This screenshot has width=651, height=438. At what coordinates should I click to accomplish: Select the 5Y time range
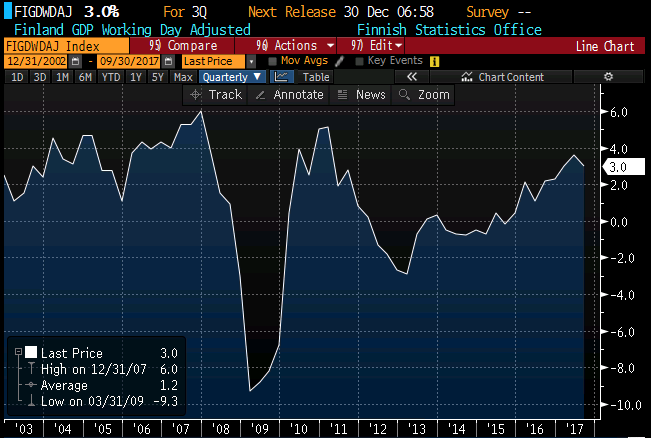click(x=158, y=77)
